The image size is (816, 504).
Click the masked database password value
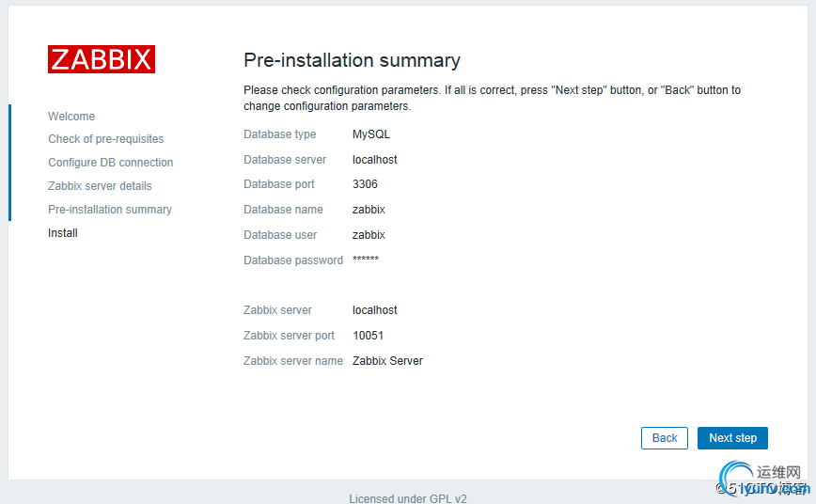pos(366,260)
